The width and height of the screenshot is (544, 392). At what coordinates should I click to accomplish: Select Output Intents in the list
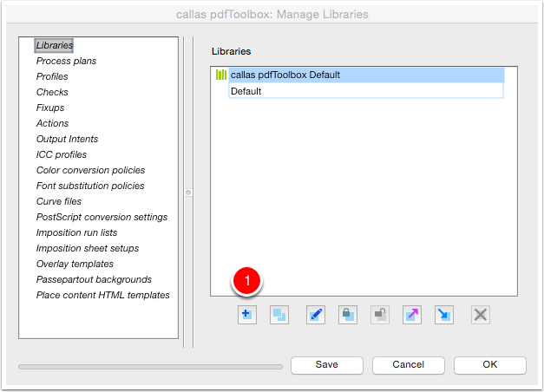tap(68, 139)
